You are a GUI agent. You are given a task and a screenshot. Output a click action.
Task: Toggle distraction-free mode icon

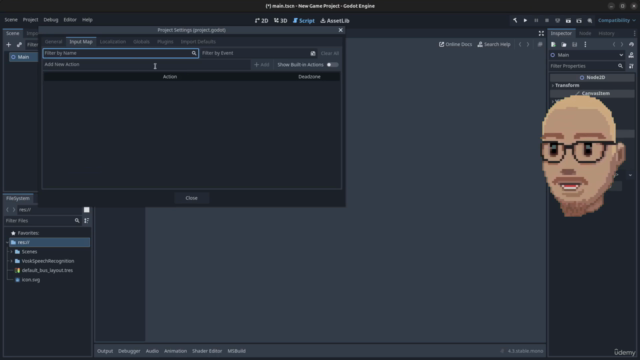coord(541,33)
